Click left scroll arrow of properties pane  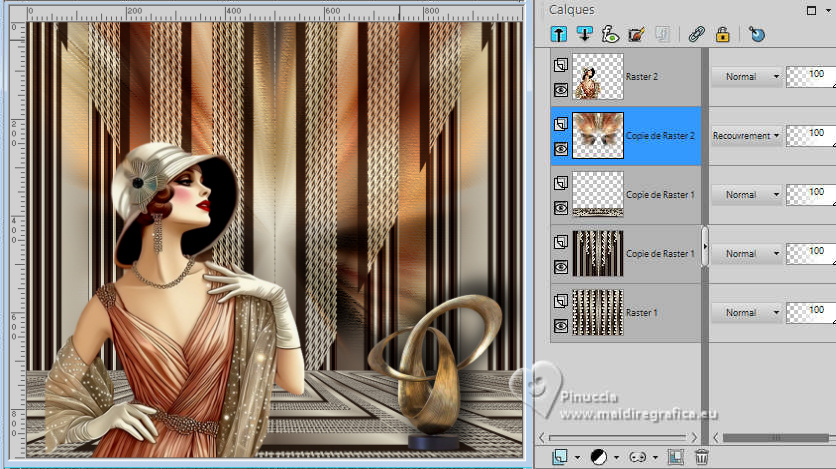pos(716,438)
